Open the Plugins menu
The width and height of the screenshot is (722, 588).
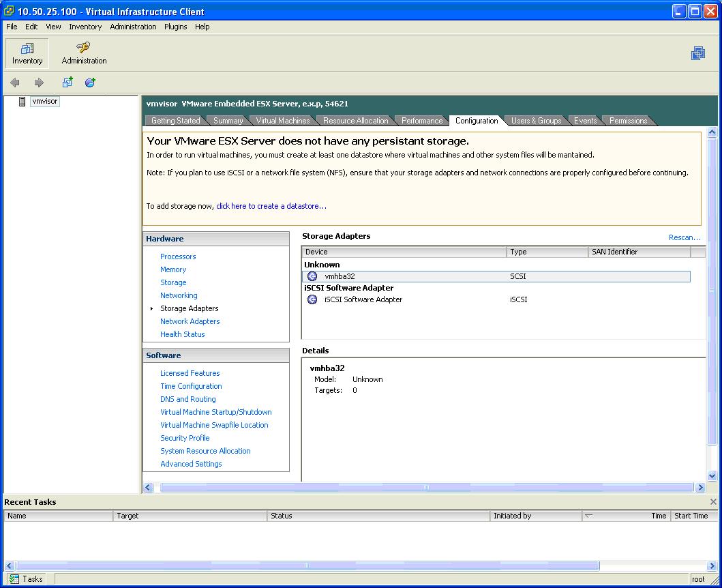click(x=175, y=27)
